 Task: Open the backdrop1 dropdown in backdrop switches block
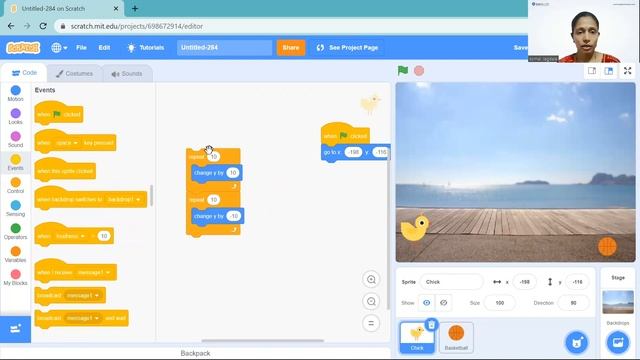click(x=124, y=200)
